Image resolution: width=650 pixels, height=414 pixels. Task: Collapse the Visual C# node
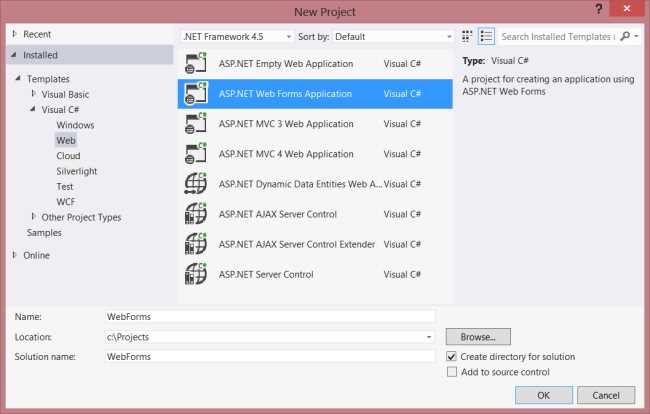(x=33, y=109)
